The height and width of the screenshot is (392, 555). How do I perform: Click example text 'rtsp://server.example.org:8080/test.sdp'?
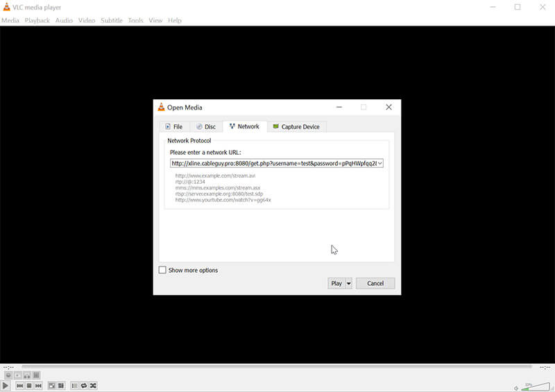[x=219, y=194]
